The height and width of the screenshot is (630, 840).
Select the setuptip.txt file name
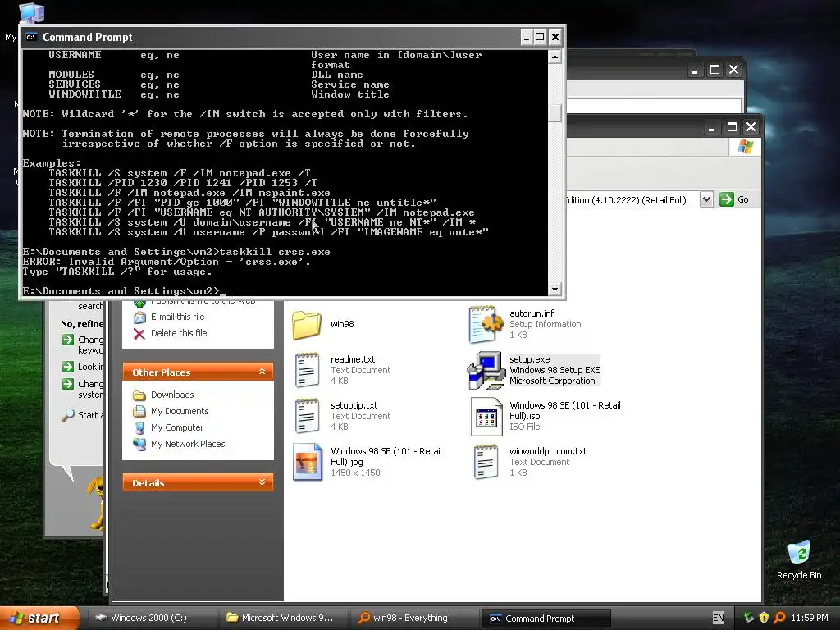[354, 405]
